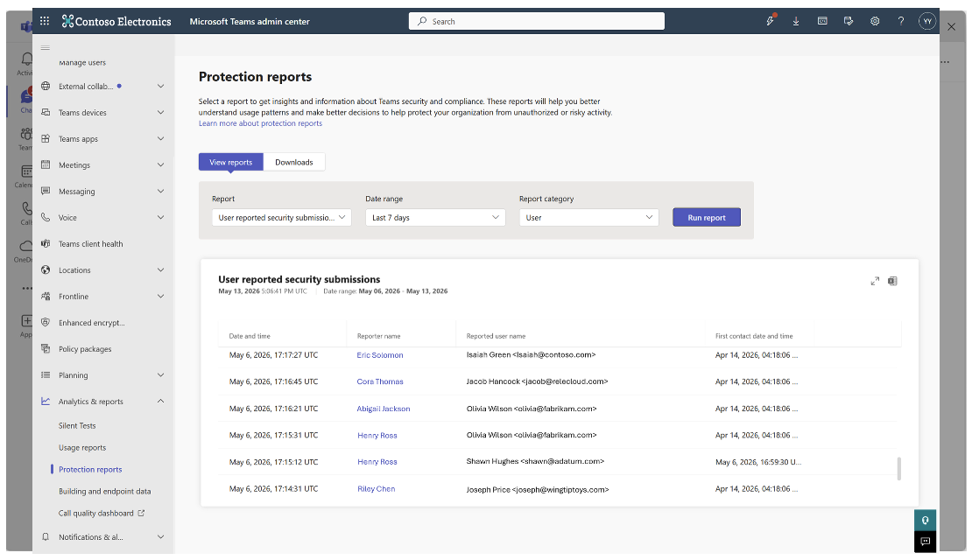The image size is (972, 560).
Task: Click the Policy packages icon
Action: [46, 349]
